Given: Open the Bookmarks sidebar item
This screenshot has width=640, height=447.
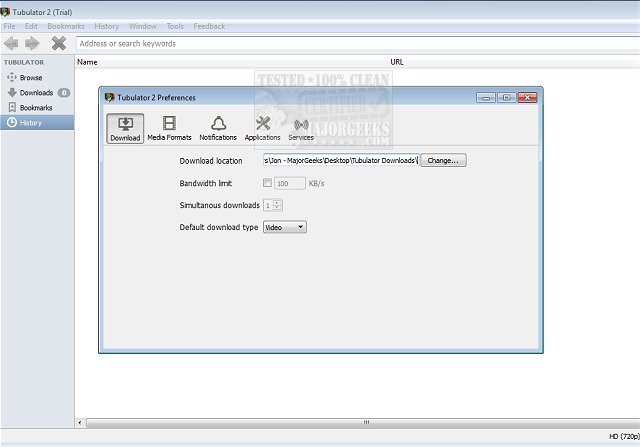Looking at the screenshot, I should 37,108.
